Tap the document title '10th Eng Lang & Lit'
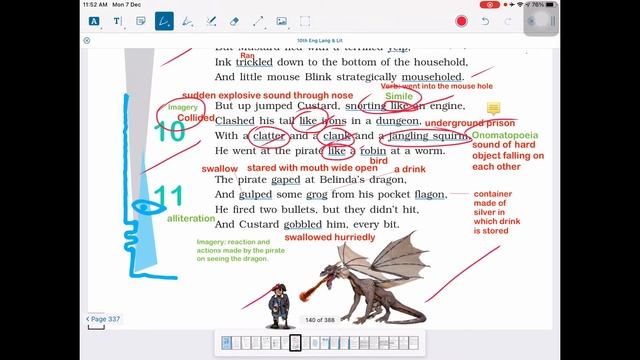Image resolution: width=640 pixels, height=360 pixels. point(320,40)
